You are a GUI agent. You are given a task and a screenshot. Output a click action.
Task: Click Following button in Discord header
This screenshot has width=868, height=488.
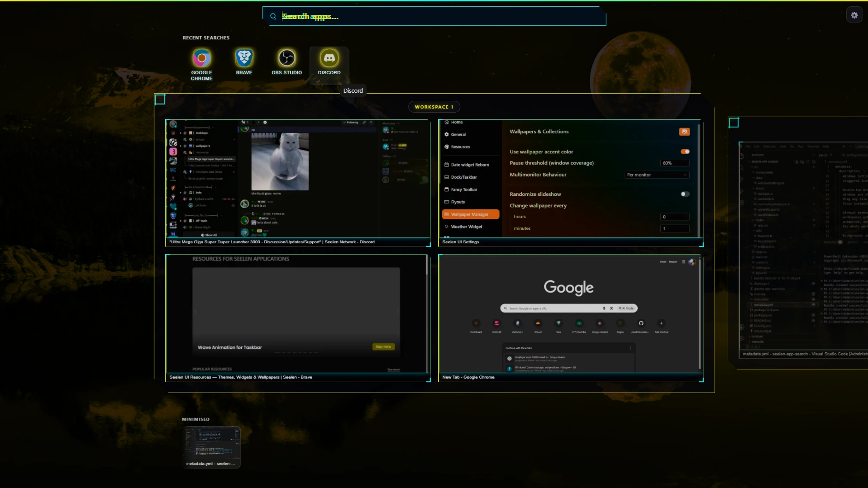pos(351,123)
